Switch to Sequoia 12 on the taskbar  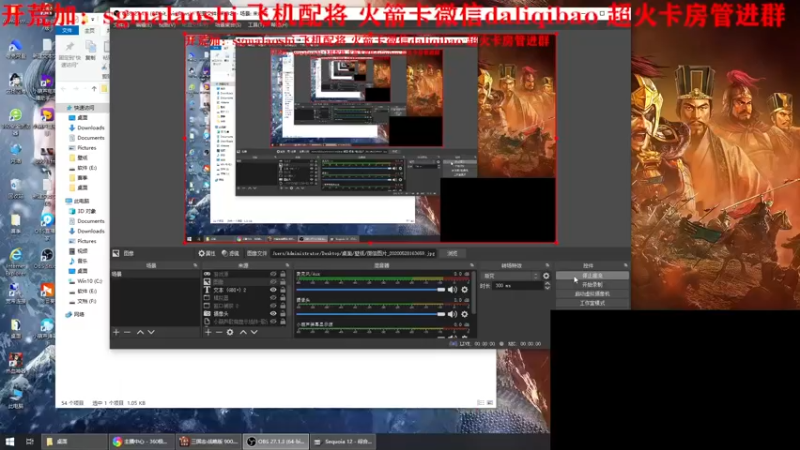[343, 441]
